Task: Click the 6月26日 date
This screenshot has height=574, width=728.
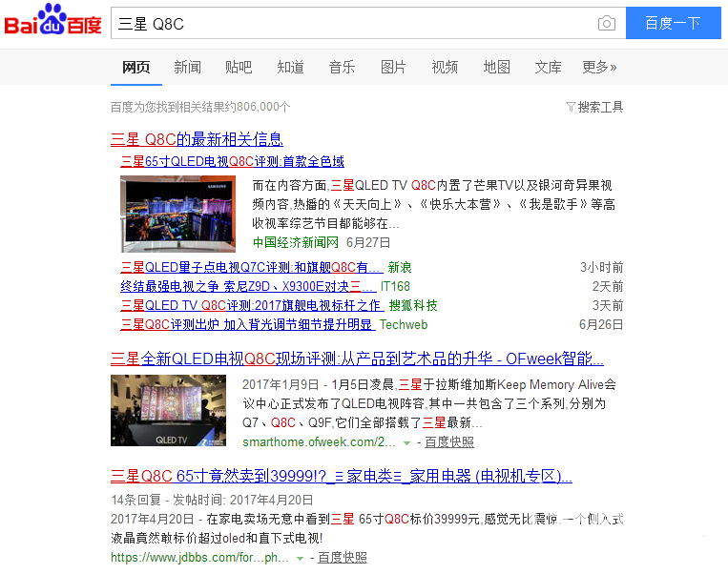Action: coord(601,324)
